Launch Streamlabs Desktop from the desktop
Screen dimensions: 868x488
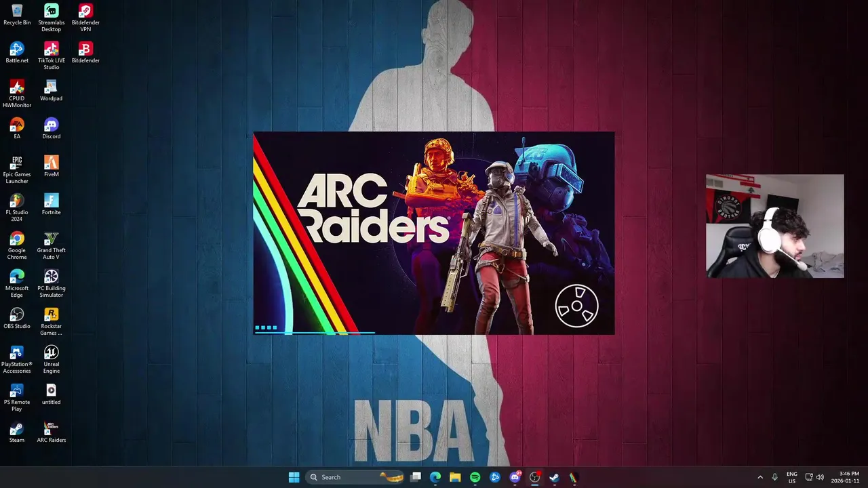pos(51,18)
